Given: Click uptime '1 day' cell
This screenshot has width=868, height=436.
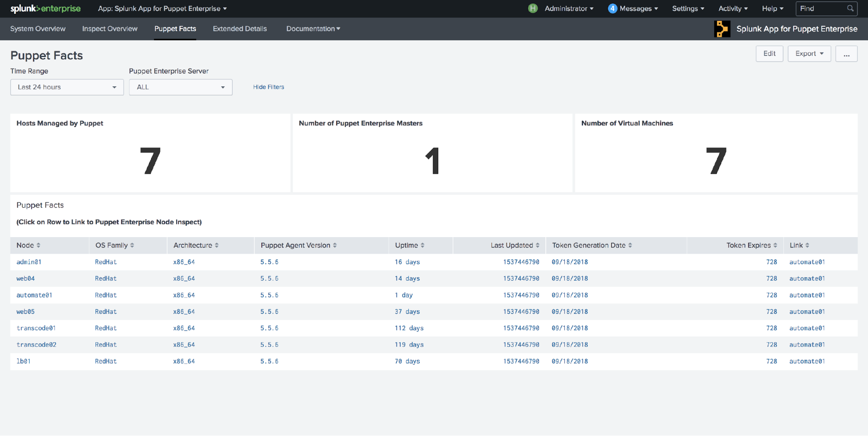Looking at the screenshot, I should 404,295.
